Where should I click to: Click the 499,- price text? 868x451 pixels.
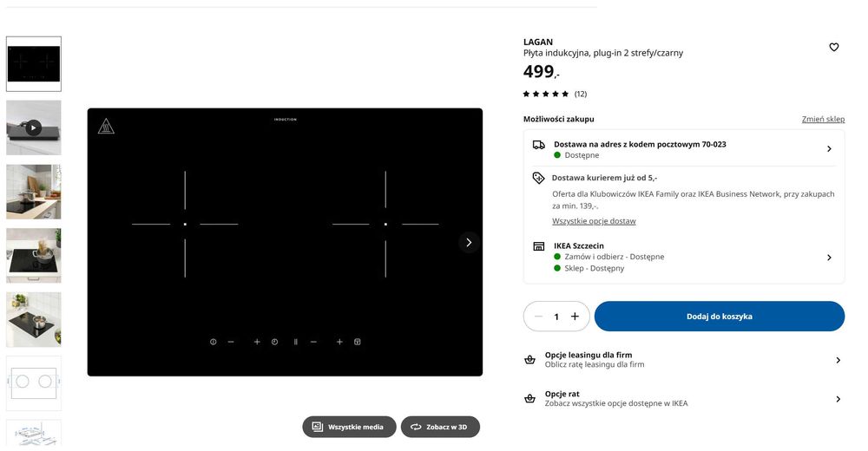coord(541,72)
